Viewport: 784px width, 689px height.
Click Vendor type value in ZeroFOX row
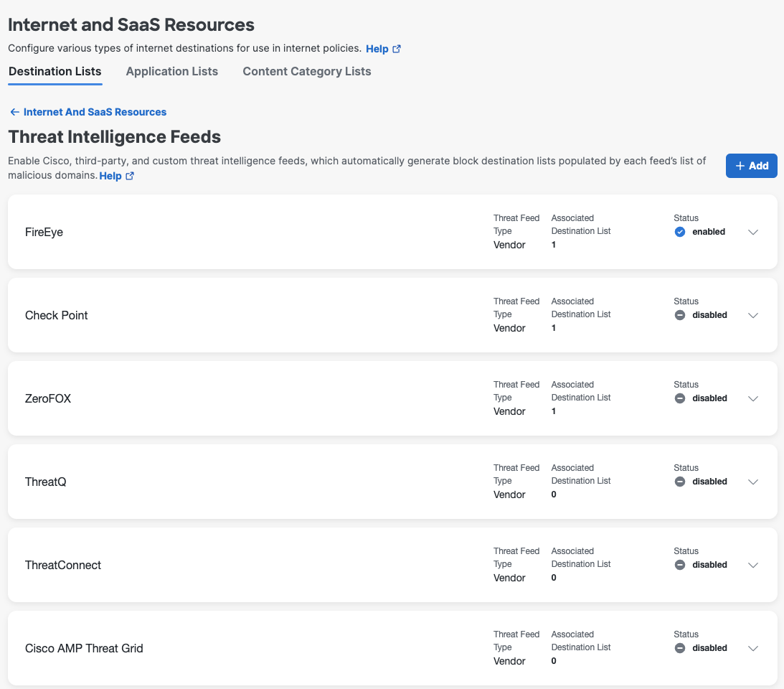pos(509,411)
